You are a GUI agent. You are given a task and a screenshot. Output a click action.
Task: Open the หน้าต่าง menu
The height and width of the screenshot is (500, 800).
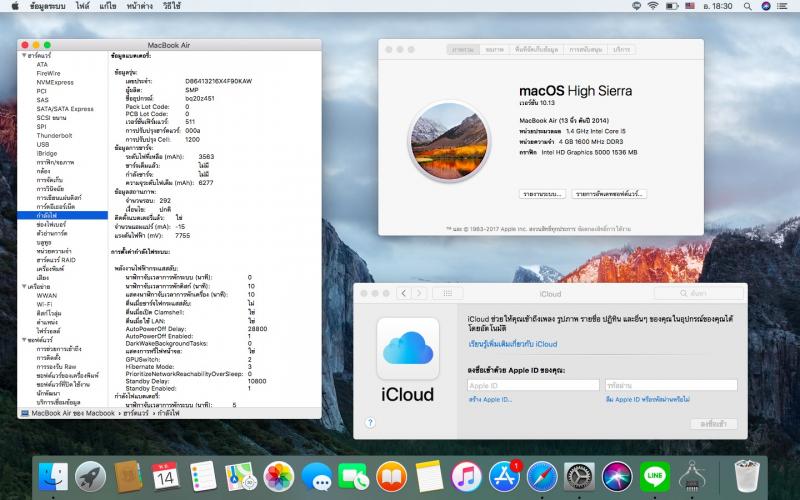pyautogui.click(x=139, y=6)
